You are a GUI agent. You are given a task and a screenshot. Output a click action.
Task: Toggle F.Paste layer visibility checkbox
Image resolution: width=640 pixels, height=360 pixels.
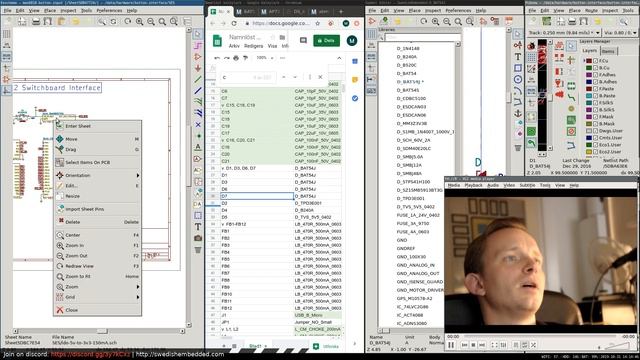[596, 89]
